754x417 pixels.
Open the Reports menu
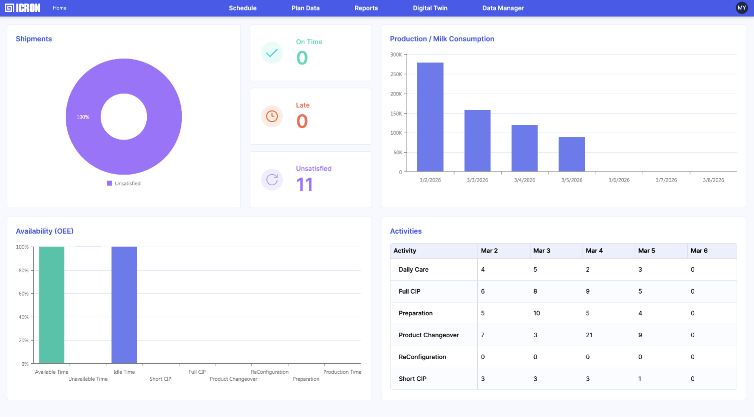click(366, 7)
